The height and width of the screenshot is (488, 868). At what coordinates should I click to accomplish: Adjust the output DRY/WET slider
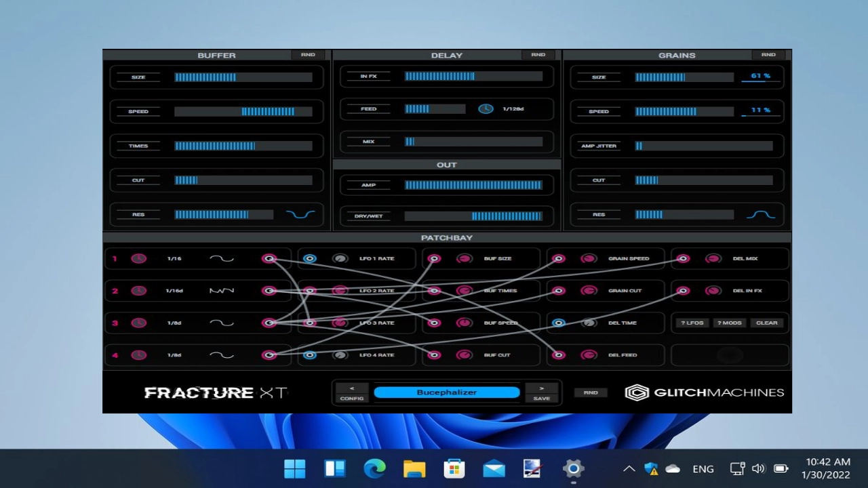(x=474, y=216)
